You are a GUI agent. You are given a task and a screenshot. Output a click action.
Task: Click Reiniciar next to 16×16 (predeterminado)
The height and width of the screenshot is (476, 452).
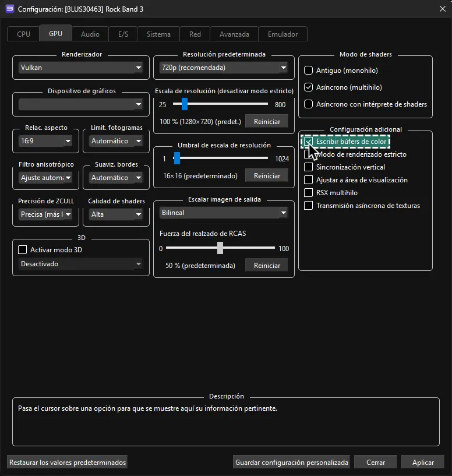pyautogui.click(x=267, y=176)
